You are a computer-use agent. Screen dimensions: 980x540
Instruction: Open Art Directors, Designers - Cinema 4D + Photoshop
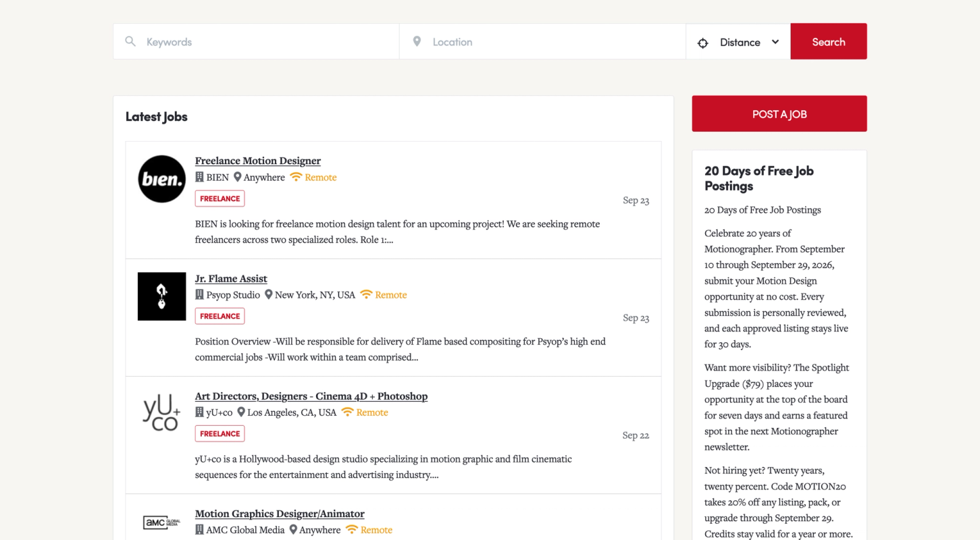coord(311,396)
